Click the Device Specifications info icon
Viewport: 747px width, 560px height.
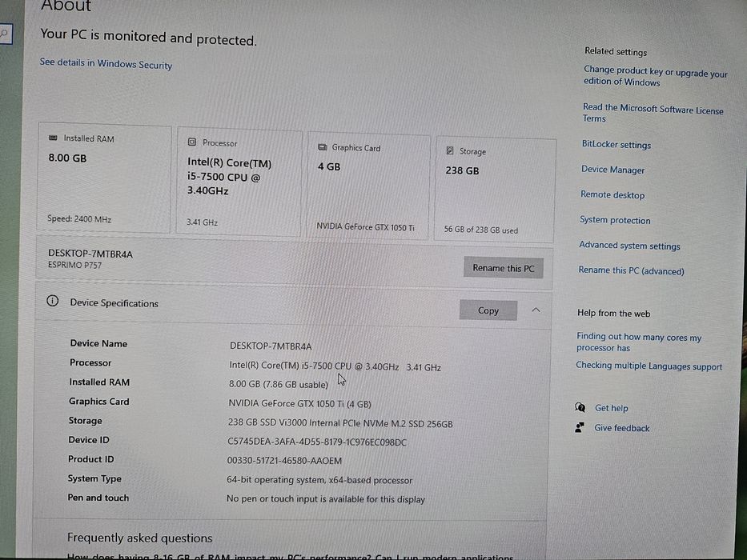point(53,302)
